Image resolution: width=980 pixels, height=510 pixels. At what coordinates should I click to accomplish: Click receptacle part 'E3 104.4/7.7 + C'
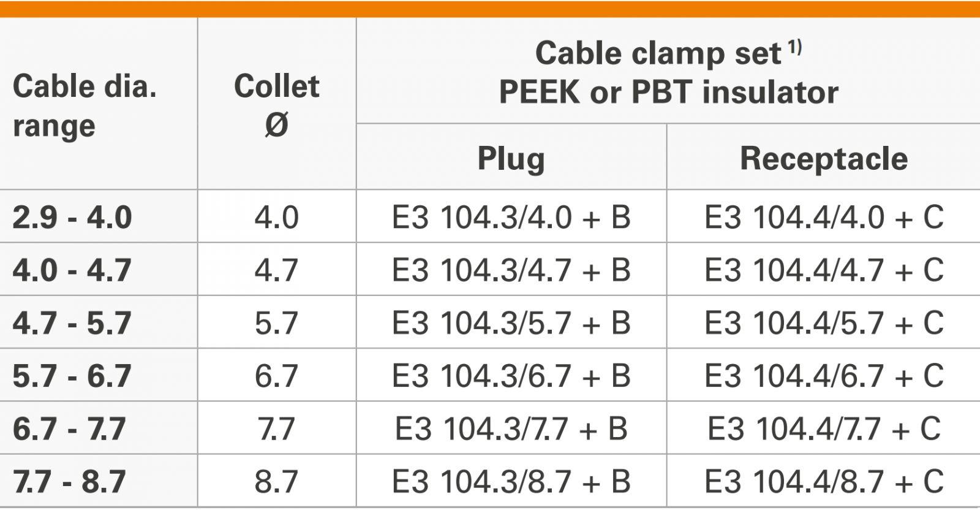tap(824, 428)
